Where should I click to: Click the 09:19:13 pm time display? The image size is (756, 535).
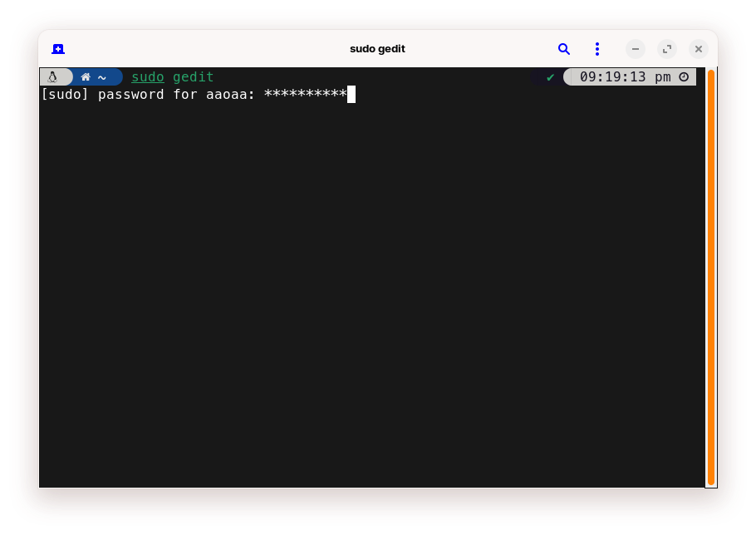tap(625, 77)
